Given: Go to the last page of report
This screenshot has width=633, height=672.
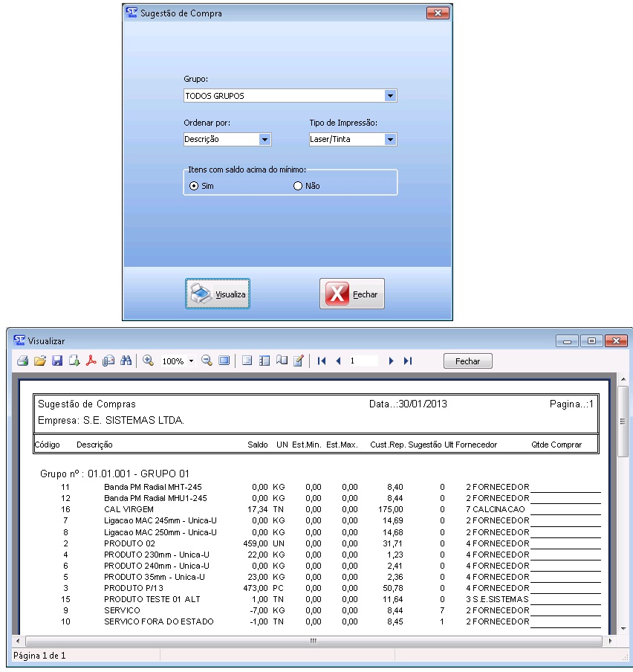Looking at the screenshot, I should pos(408,361).
